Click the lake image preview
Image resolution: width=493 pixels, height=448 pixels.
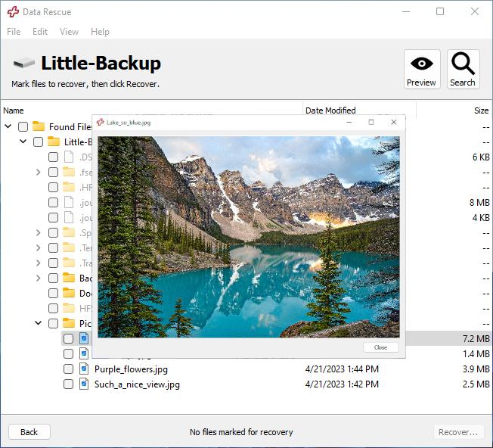pos(249,237)
